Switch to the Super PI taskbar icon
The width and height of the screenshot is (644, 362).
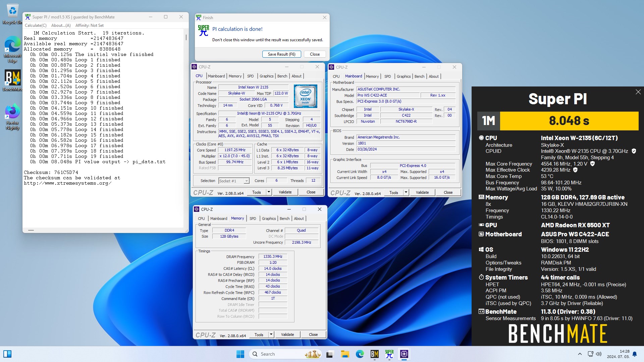coord(389,354)
